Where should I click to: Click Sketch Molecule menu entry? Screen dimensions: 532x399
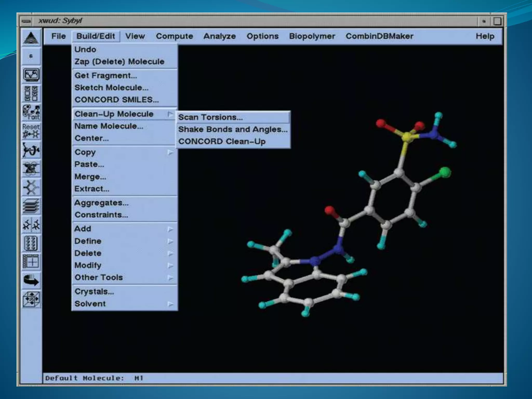tap(111, 88)
